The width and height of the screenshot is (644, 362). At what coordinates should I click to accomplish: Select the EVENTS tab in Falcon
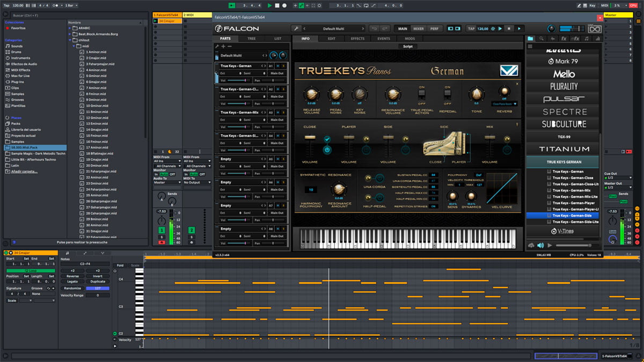tap(384, 39)
